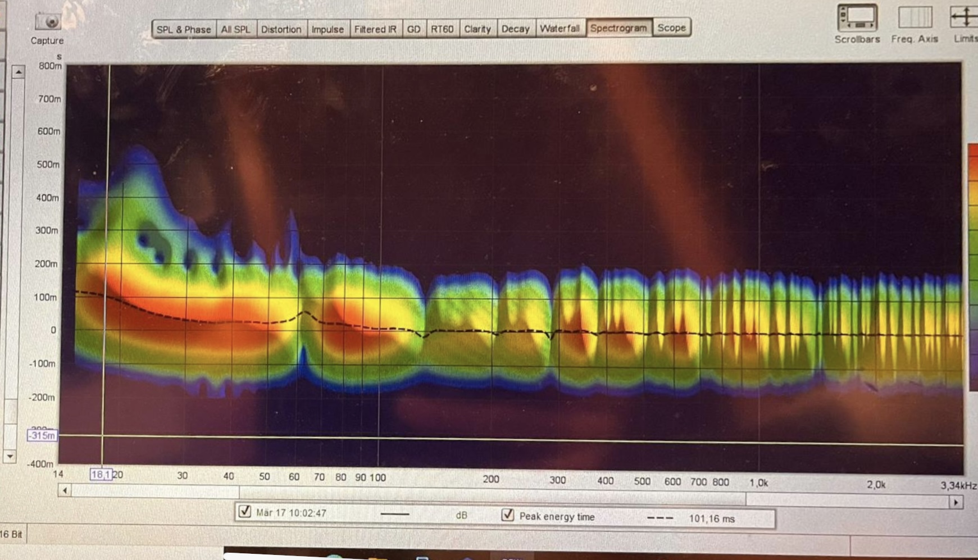Viewport: 978px width, 560px height.
Task: Click the 18,1 frequency cursor label
Action: point(101,475)
